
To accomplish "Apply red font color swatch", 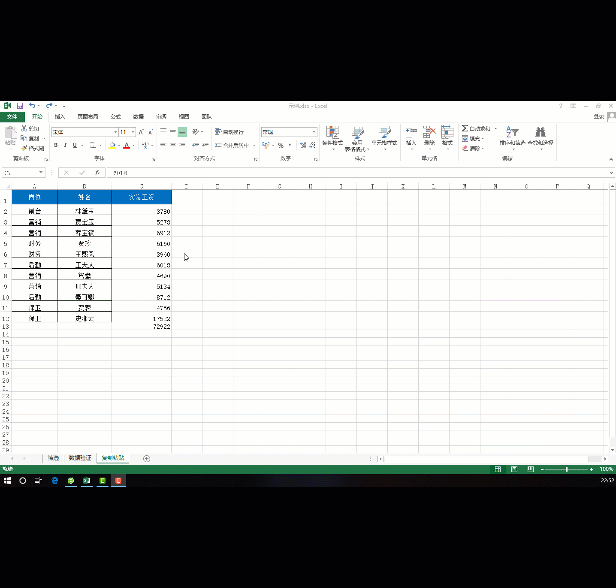I will point(126,146).
